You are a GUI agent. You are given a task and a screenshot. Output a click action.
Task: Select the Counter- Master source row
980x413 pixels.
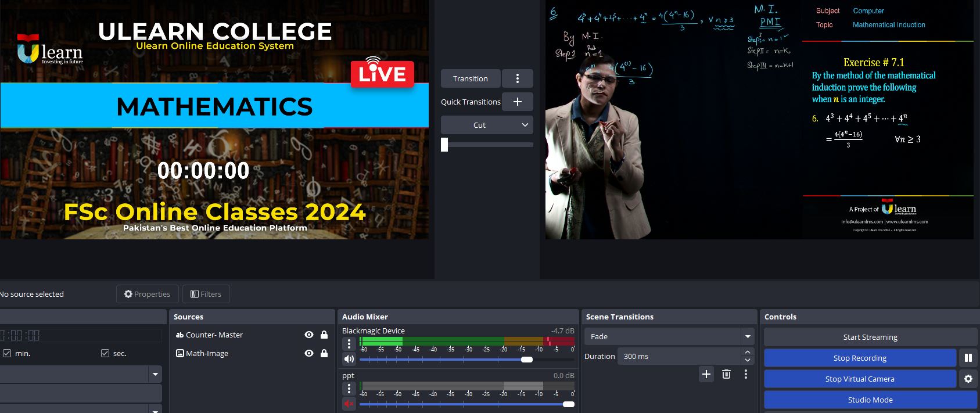(x=252, y=335)
